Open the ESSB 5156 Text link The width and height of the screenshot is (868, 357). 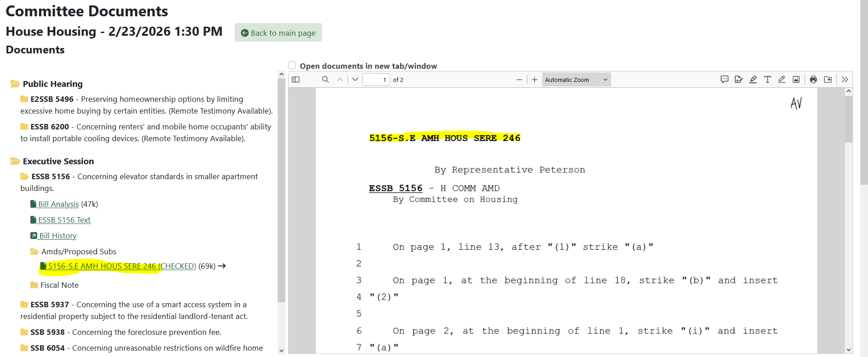click(64, 220)
